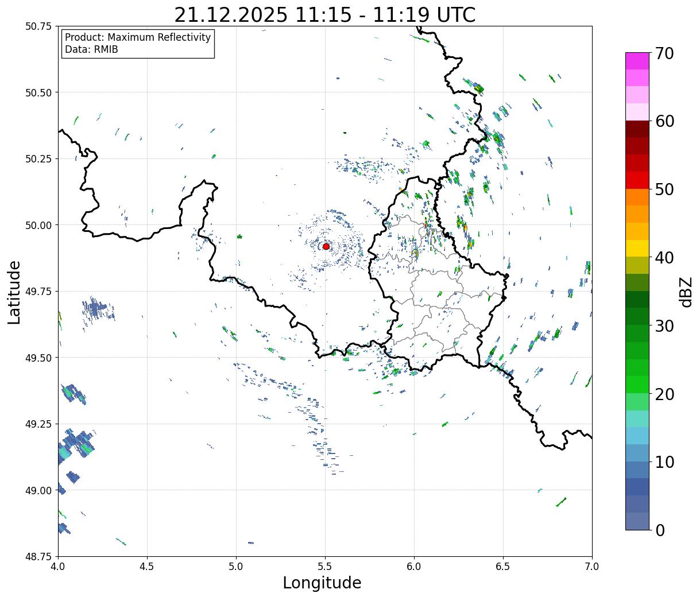700x597 pixels.
Task: Click the 5.5 longitude tick label
Action: click(325, 566)
